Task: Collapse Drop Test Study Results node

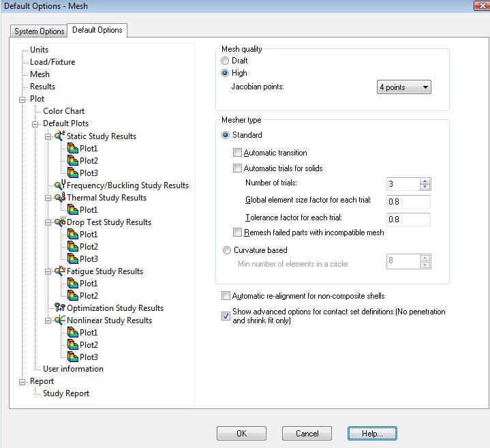Action: pyautogui.click(x=48, y=222)
